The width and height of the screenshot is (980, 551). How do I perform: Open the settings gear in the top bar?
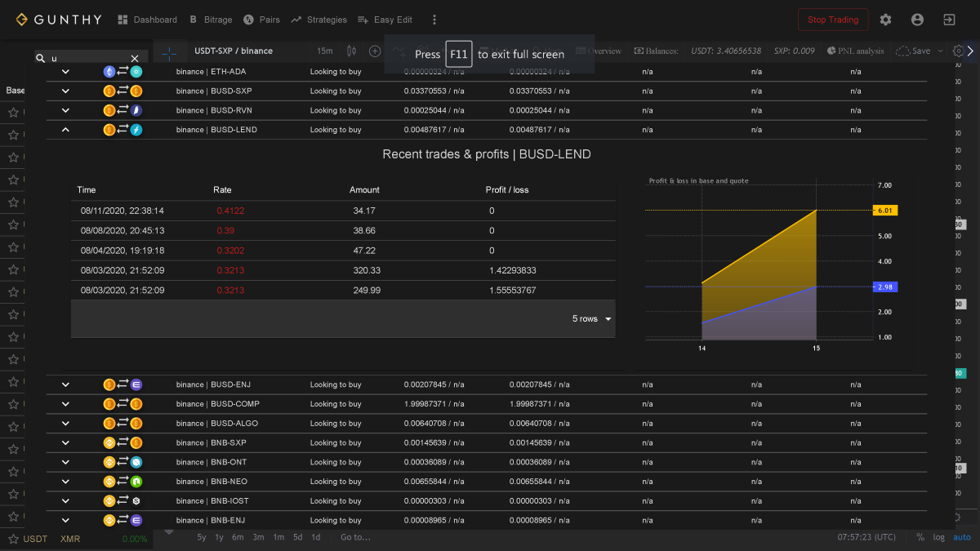[x=885, y=19]
